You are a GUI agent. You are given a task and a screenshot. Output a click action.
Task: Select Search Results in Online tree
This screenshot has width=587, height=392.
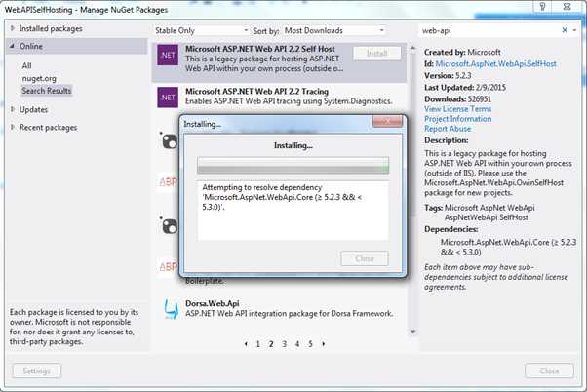coord(47,91)
